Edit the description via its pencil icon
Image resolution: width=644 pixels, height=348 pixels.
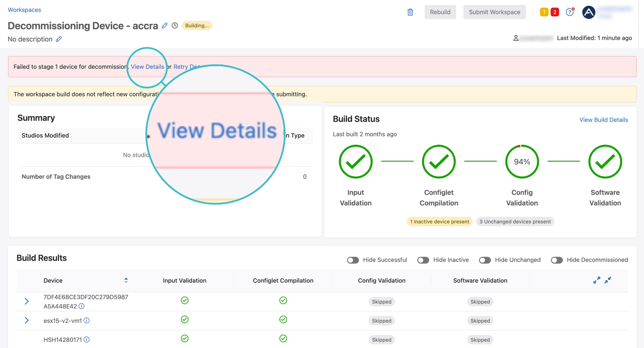pos(58,39)
